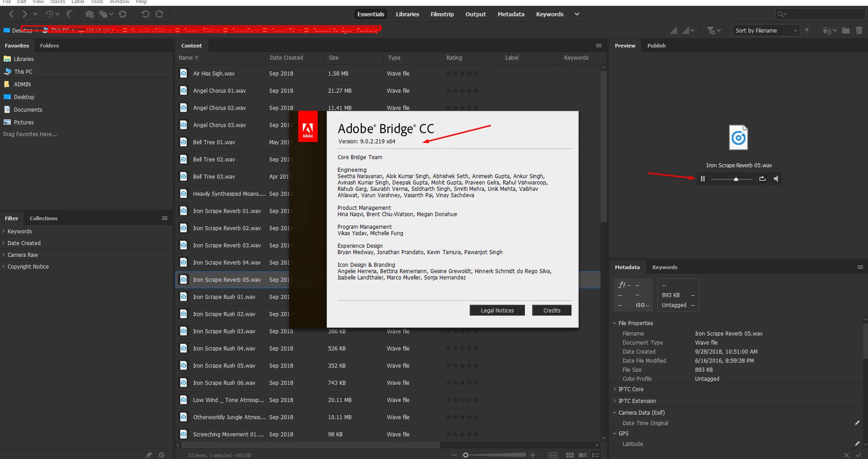Open Sort by Filename dropdown

click(766, 30)
